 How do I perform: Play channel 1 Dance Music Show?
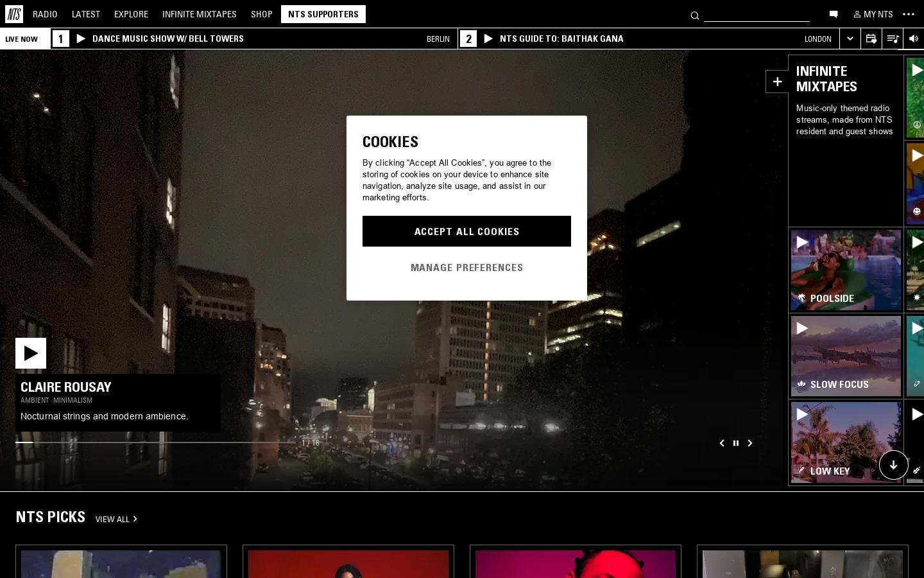(x=81, y=39)
